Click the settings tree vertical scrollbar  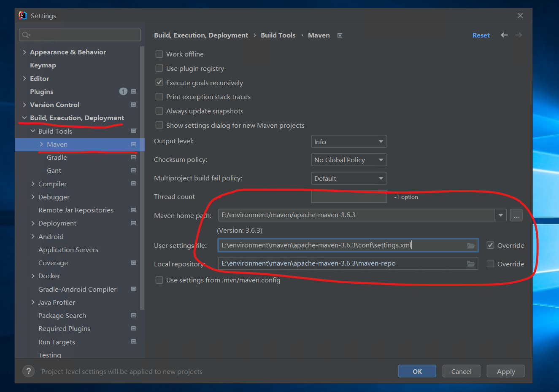pyautogui.click(x=142, y=178)
